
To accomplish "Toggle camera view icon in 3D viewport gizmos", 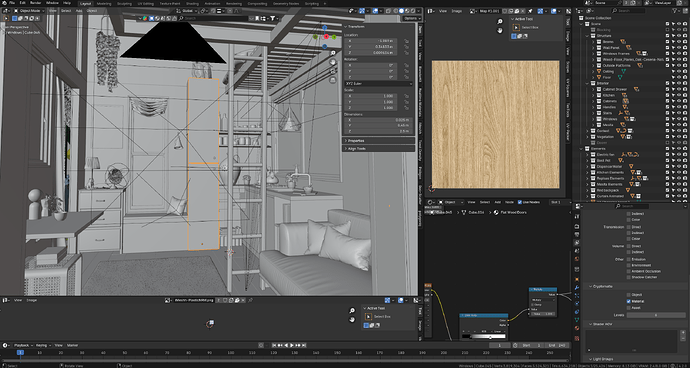I will click(x=333, y=71).
